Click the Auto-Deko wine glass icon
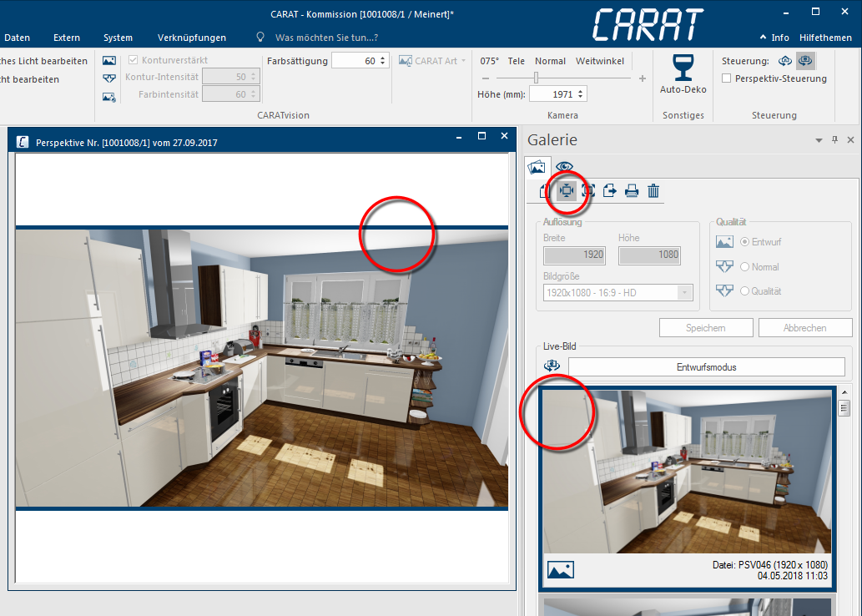Image resolution: width=862 pixels, height=616 pixels. point(683,68)
